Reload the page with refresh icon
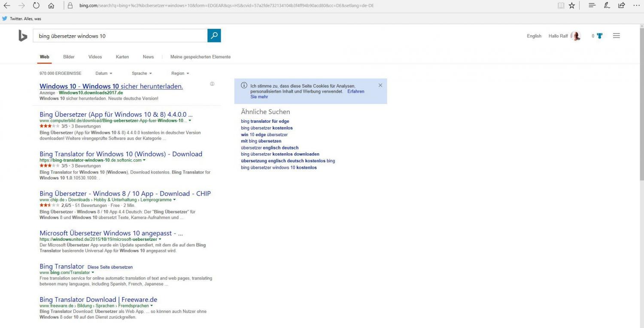 36,6
